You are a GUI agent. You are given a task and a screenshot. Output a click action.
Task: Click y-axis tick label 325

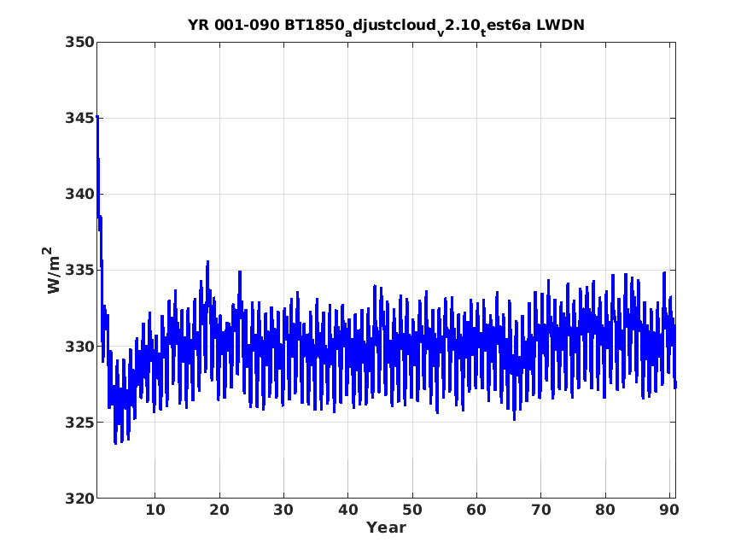[79, 423]
